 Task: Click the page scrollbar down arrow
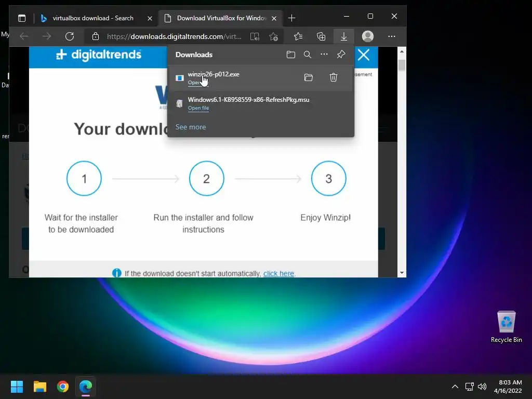click(402, 273)
